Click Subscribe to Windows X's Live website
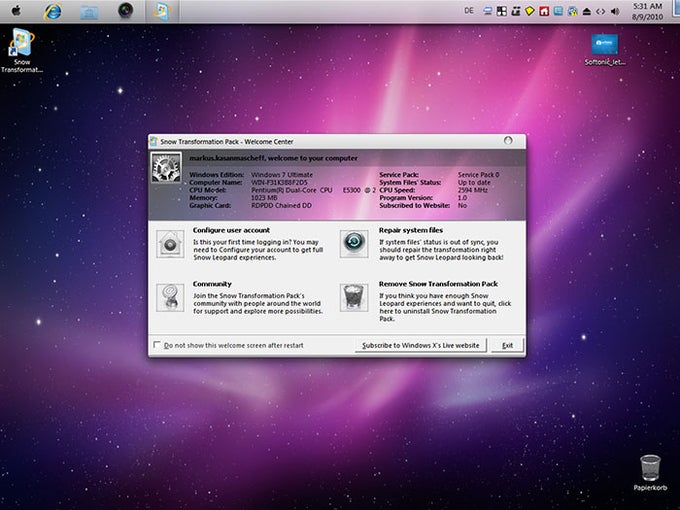Viewport: 680px width, 510px height. click(x=421, y=345)
